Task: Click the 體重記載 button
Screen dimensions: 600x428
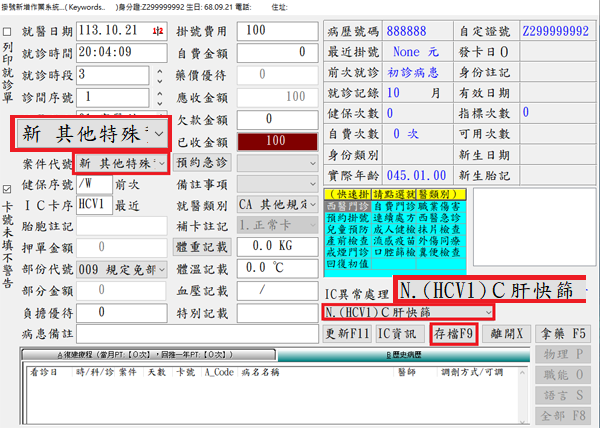Action: 202,247
